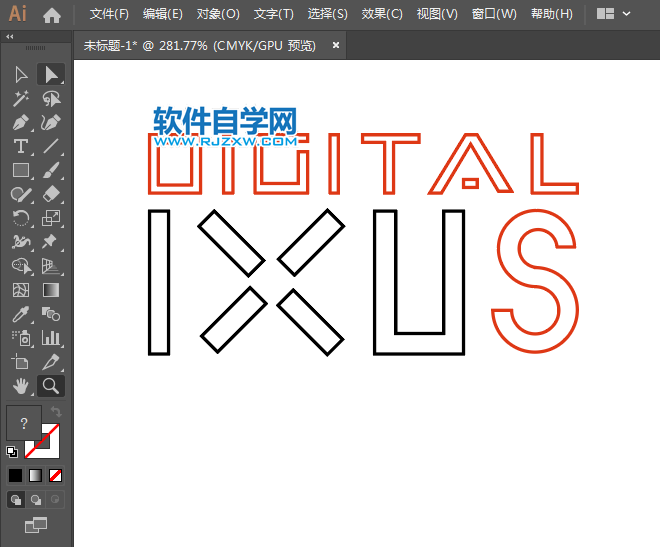Open the 选择(S) menu
Image resolution: width=660 pixels, height=547 pixels.
(327, 14)
